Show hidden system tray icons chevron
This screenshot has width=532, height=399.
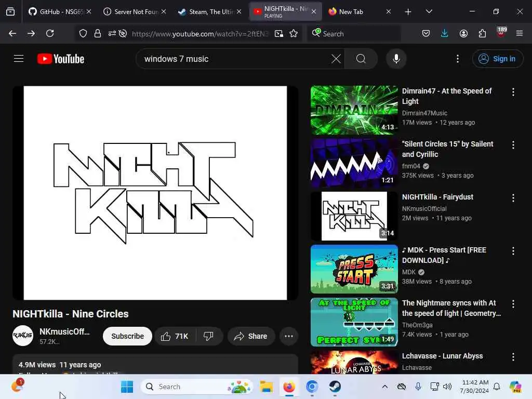click(x=385, y=387)
